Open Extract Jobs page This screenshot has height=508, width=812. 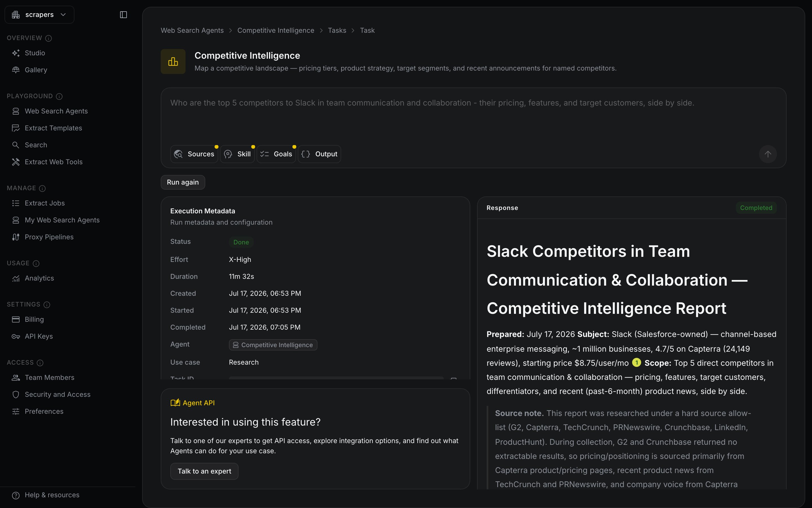point(45,203)
